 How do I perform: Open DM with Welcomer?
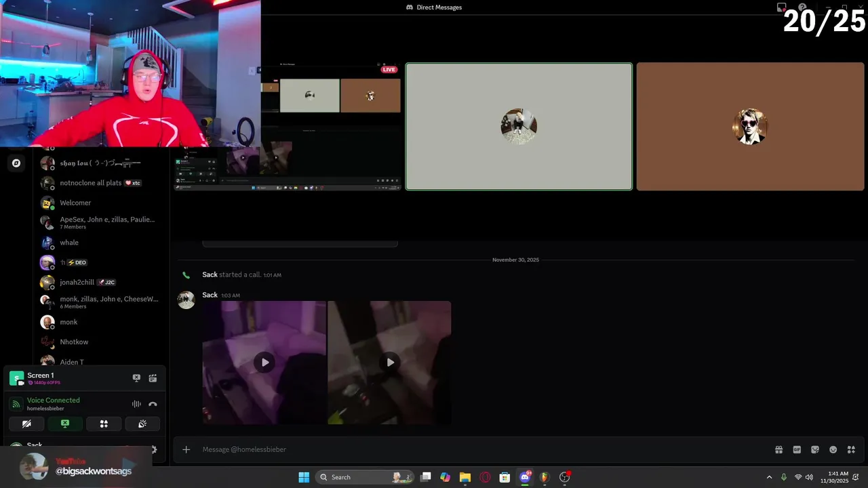click(100, 203)
